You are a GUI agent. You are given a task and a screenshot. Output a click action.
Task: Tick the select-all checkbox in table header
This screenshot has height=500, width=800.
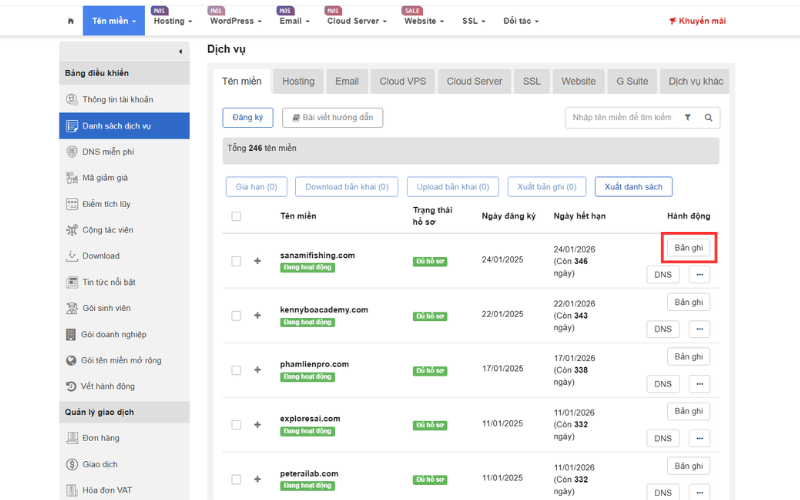tap(236, 216)
